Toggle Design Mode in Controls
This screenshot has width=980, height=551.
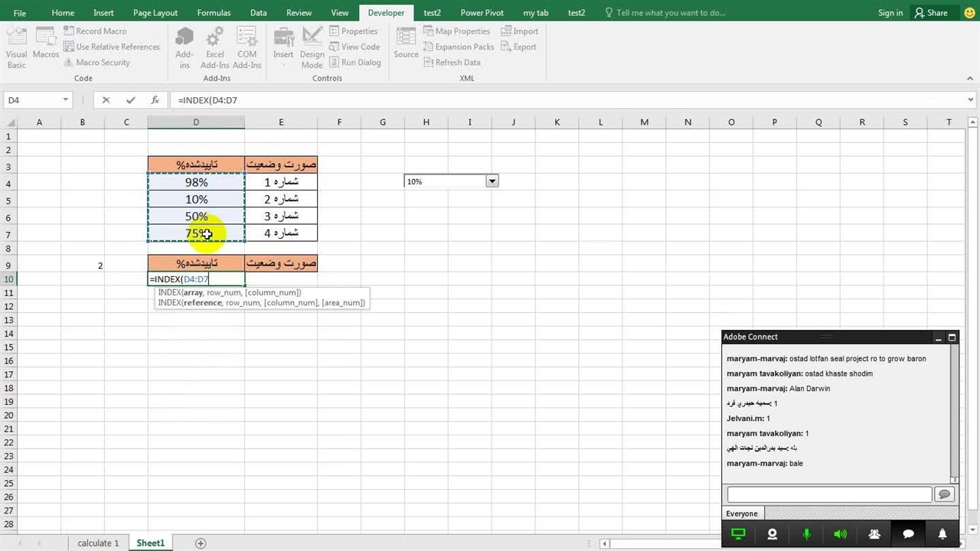[x=312, y=47]
